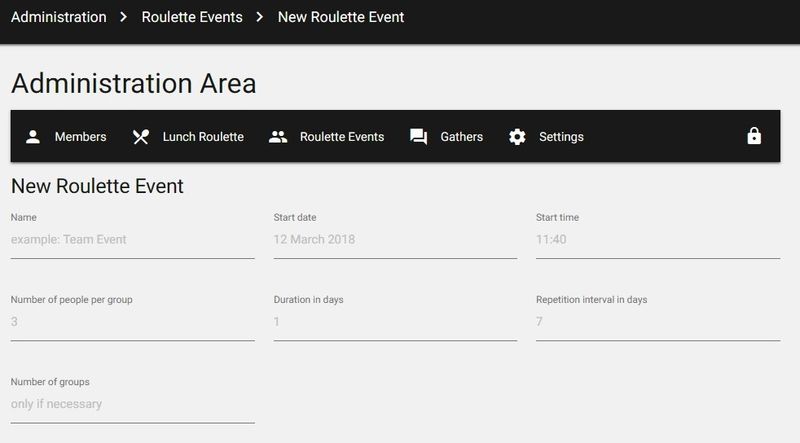Open the Start time picker field
The height and width of the screenshot is (443, 800).
[x=657, y=240]
